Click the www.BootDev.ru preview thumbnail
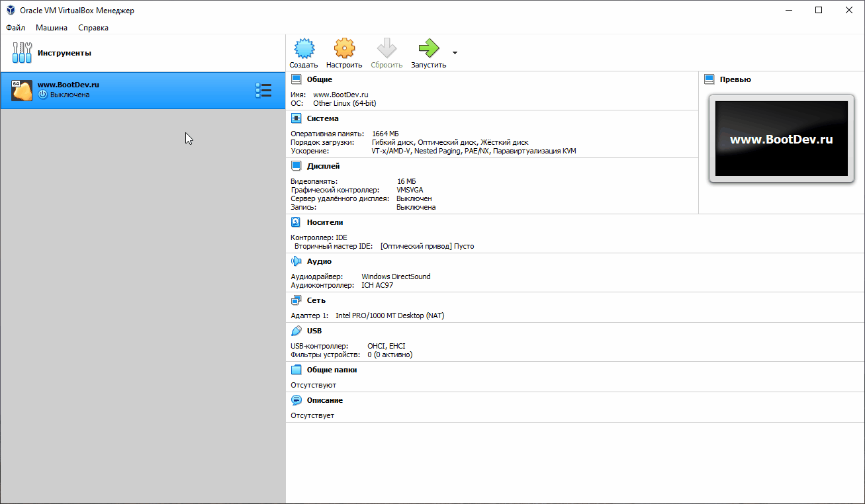This screenshot has width=865, height=504. tap(781, 138)
